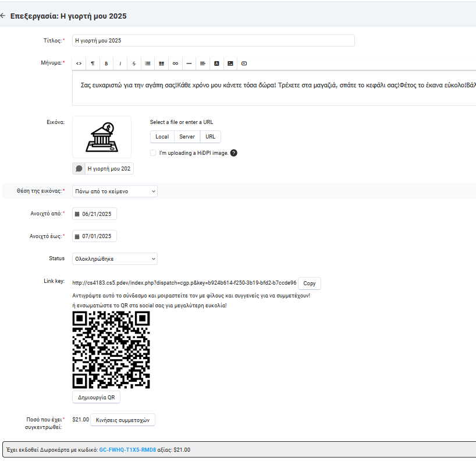Screen dimensions: 476x475
Task: Open the font color tool in editor
Action: click(216, 63)
